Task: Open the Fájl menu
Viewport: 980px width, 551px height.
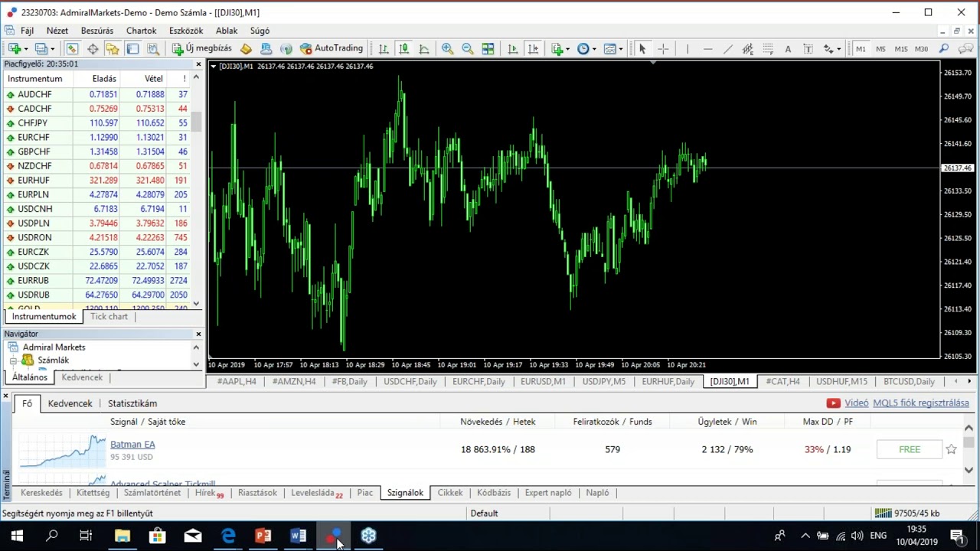Action: tap(27, 31)
